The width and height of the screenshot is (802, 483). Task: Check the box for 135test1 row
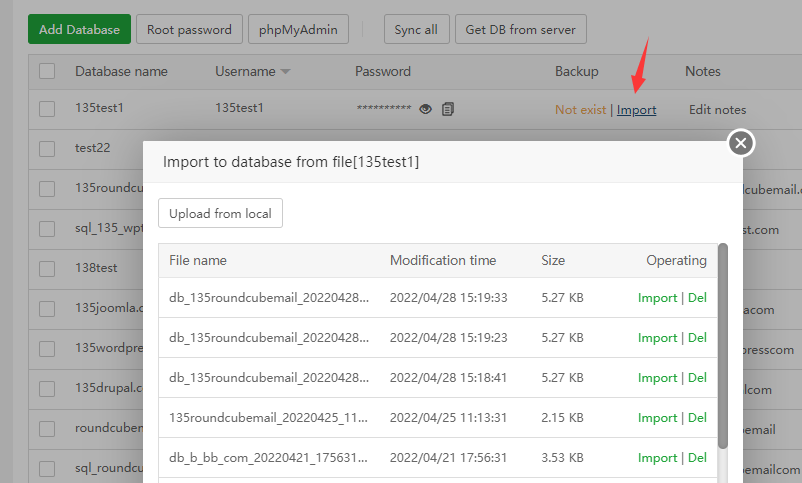[x=47, y=109]
